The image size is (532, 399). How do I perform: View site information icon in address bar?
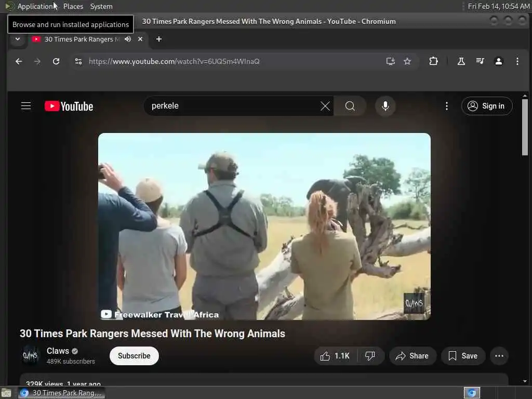tap(78, 61)
